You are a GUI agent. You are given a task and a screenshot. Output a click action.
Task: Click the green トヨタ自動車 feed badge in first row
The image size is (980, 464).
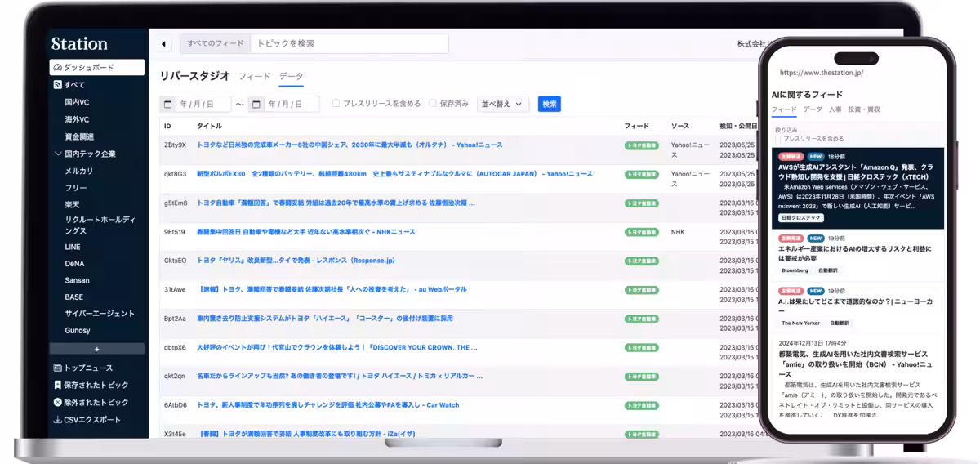(641, 145)
